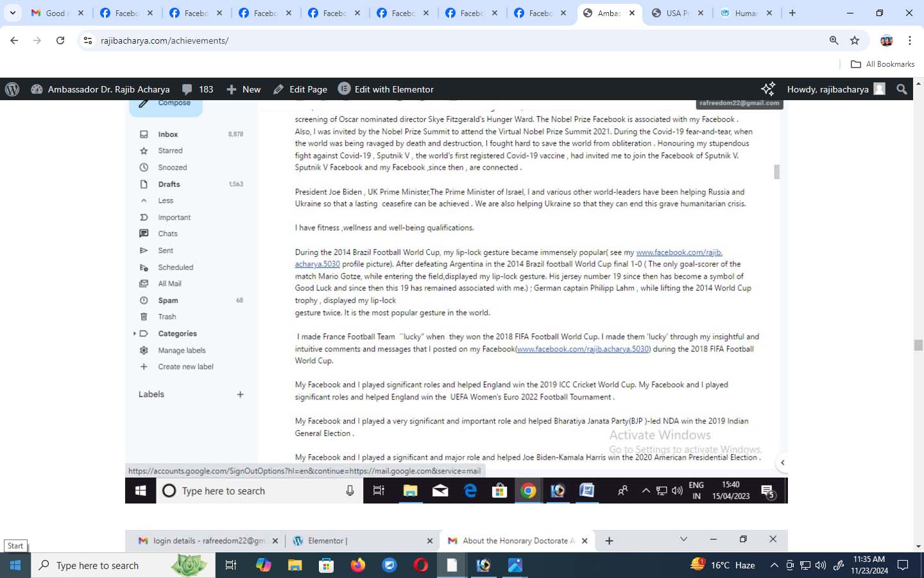Open the Photos app on taskbar
Screen dimensions: 924x578
coord(515,565)
